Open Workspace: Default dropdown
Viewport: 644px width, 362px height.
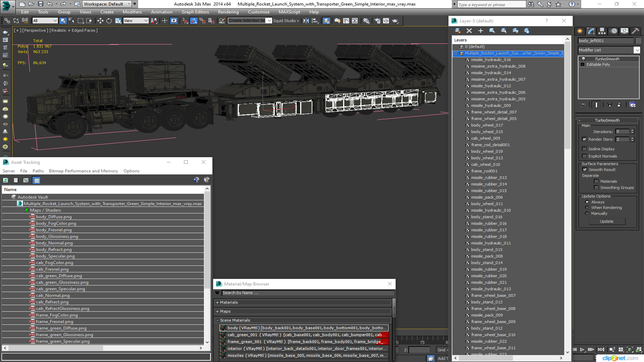click(x=107, y=4)
